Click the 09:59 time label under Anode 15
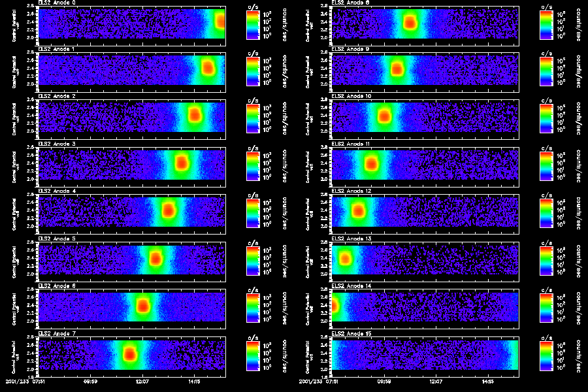Image resolution: width=588 pixels, height=392 pixels. click(x=384, y=382)
